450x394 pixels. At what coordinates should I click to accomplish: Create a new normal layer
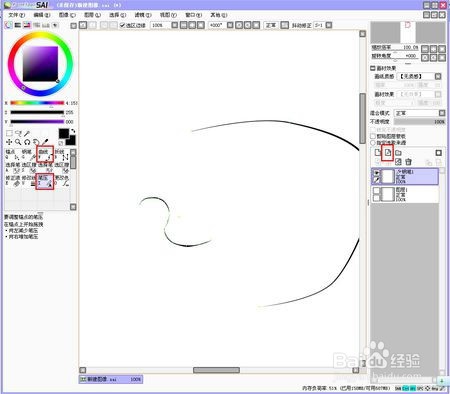(377, 153)
